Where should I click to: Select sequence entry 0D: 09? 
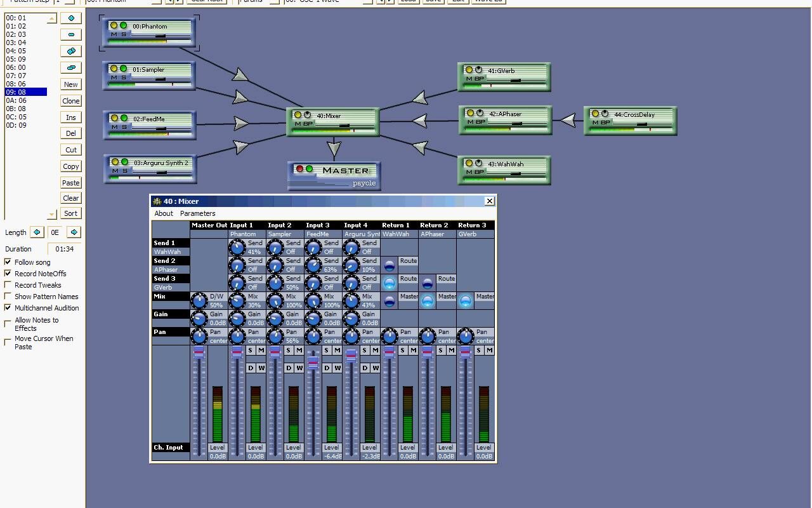[25, 125]
